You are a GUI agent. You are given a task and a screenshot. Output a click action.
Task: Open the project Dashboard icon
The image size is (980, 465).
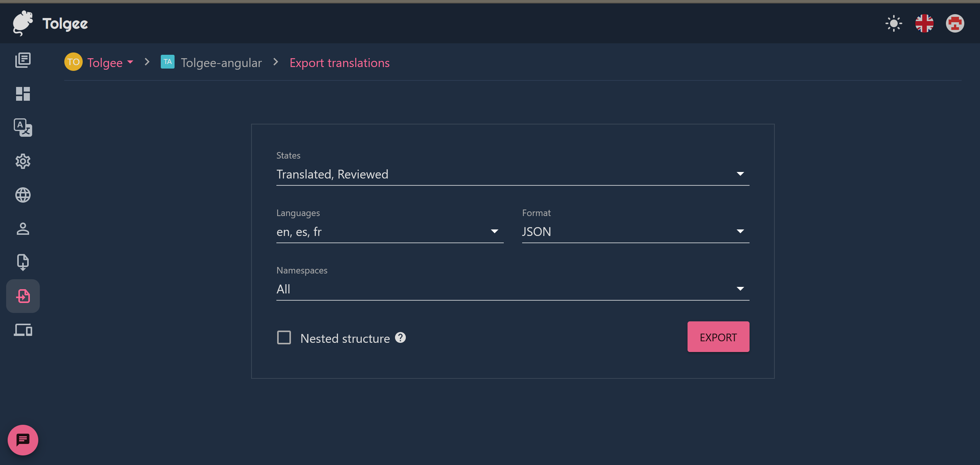[x=23, y=94]
